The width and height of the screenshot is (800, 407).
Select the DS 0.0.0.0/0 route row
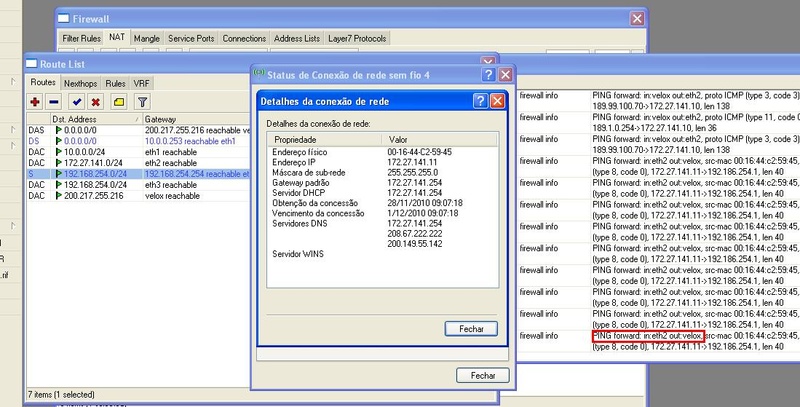(138, 141)
